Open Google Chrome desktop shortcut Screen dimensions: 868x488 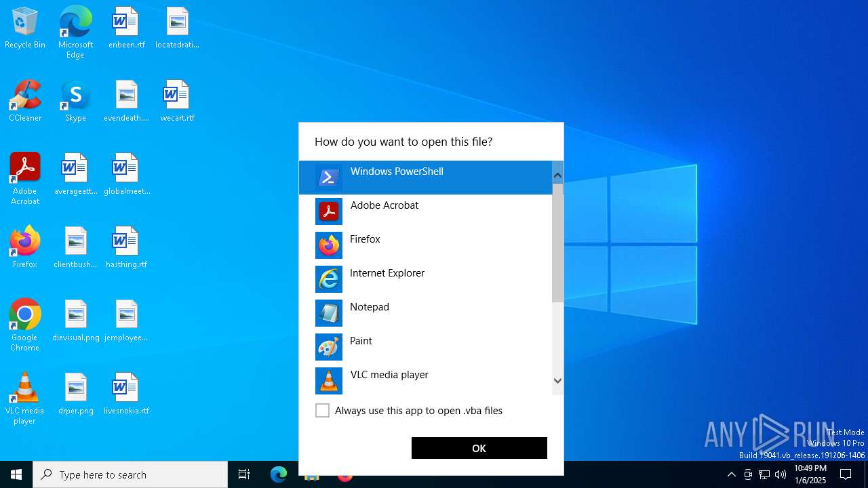pyautogui.click(x=25, y=325)
